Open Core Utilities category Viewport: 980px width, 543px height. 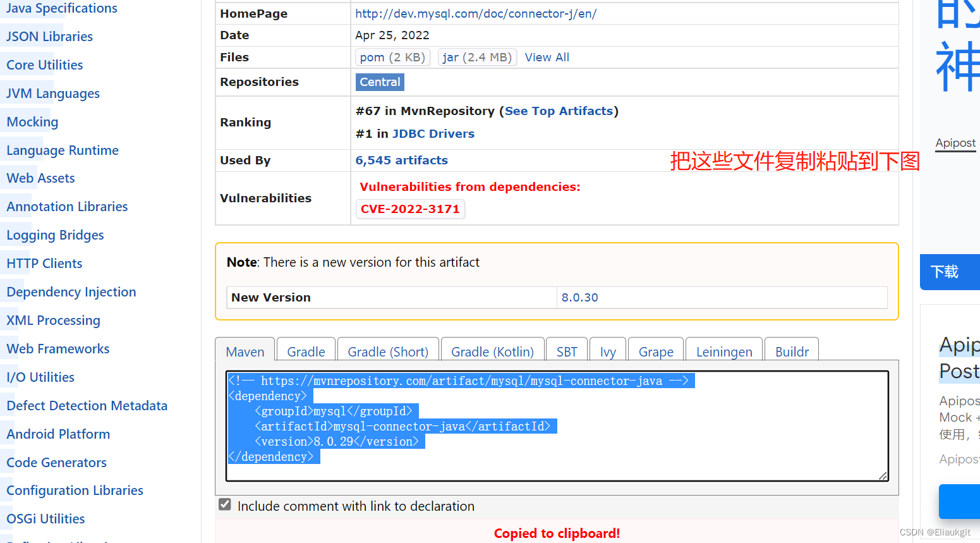point(44,65)
